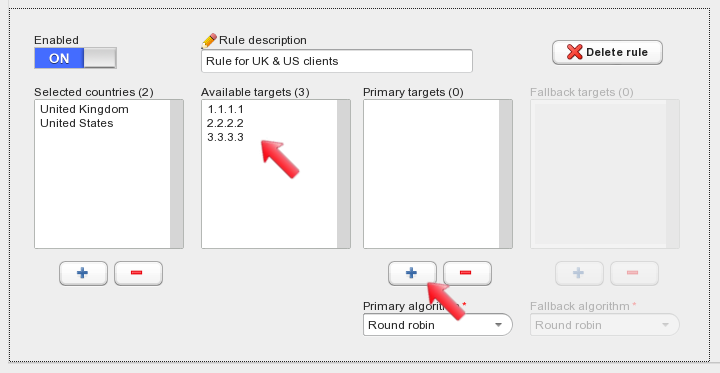Click the grey OFF side of Enabled switch
Image resolution: width=720 pixels, height=373 pixels.
100,58
